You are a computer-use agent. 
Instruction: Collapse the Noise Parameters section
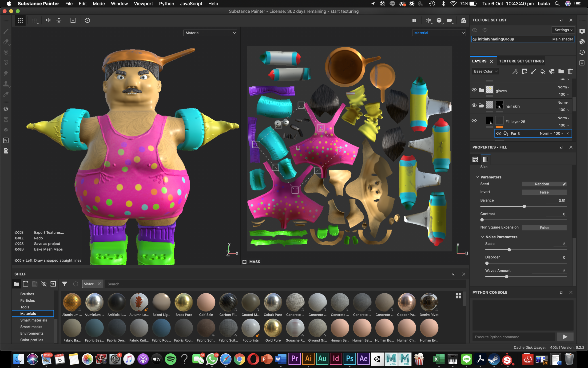[482, 237]
